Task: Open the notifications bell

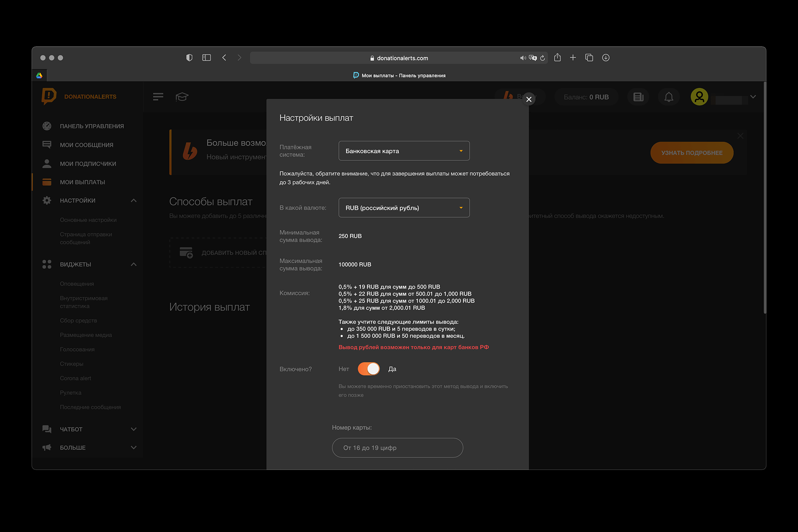Action: 669,97
